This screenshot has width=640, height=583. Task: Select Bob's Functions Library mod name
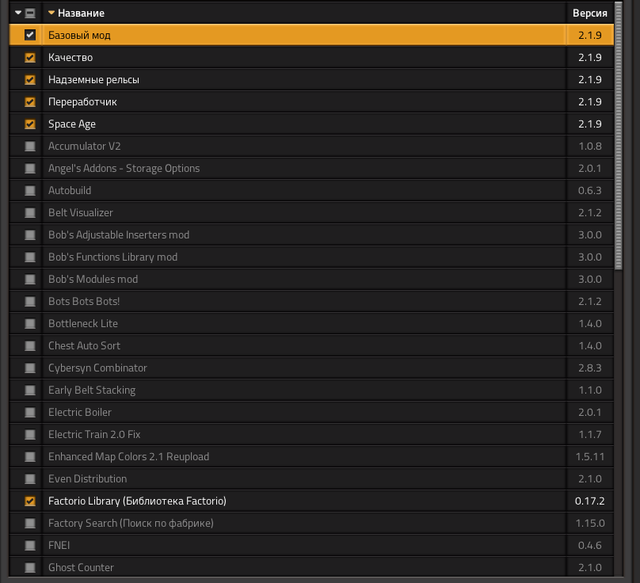pos(113,257)
